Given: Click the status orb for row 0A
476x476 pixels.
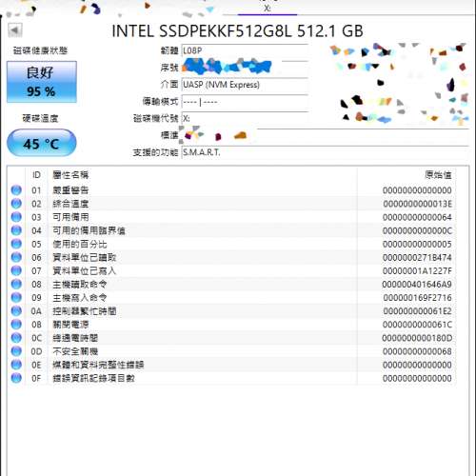Looking at the screenshot, I should pos(16,311).
